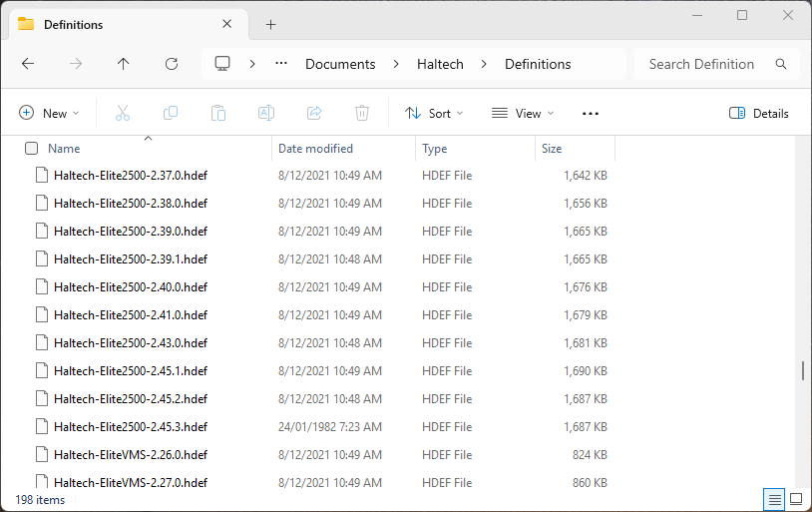Select Haltech-Elite2500-2.43.0.hdef file
This screenshot has height=512, width=812.
pos(131,343)
